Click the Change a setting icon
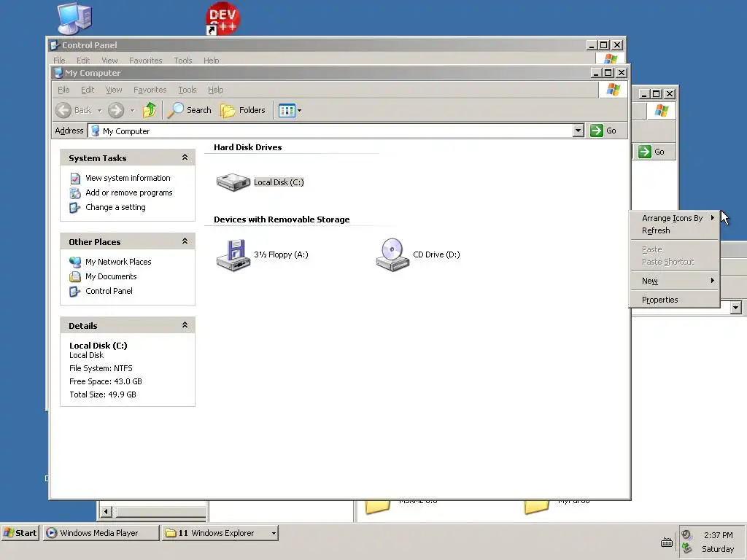This screenshot has width=747, height=560. pos(75,208)
